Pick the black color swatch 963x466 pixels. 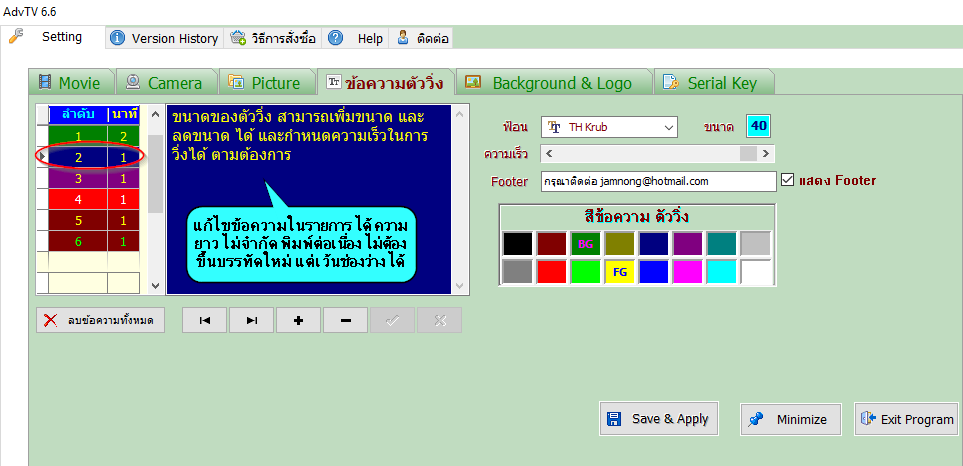tap(517, 244)
